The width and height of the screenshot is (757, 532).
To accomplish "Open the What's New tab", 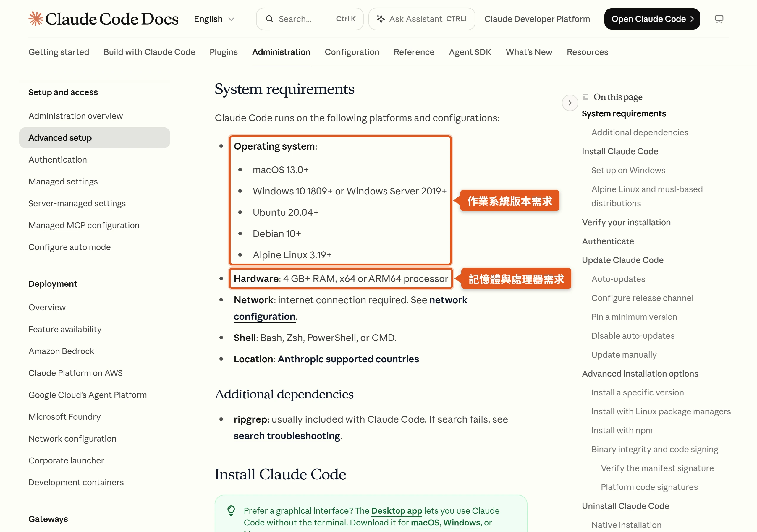I will coord(529,52).
